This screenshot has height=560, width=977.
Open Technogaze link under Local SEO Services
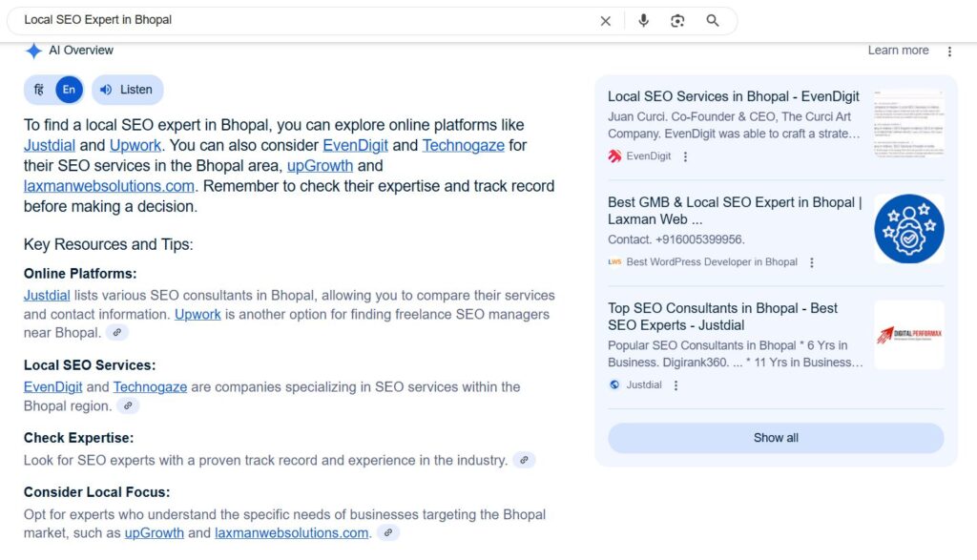pos(150,386)
